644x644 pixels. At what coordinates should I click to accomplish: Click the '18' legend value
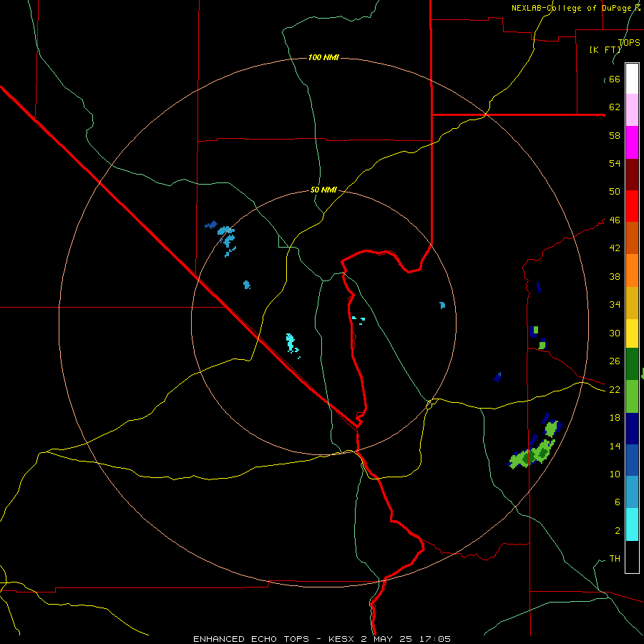615,417
